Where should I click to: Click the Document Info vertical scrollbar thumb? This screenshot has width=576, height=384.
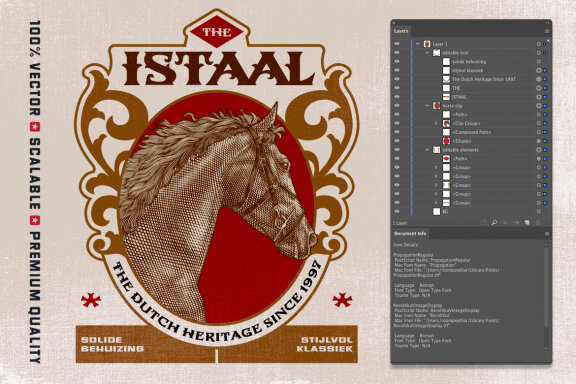[546, 287]
